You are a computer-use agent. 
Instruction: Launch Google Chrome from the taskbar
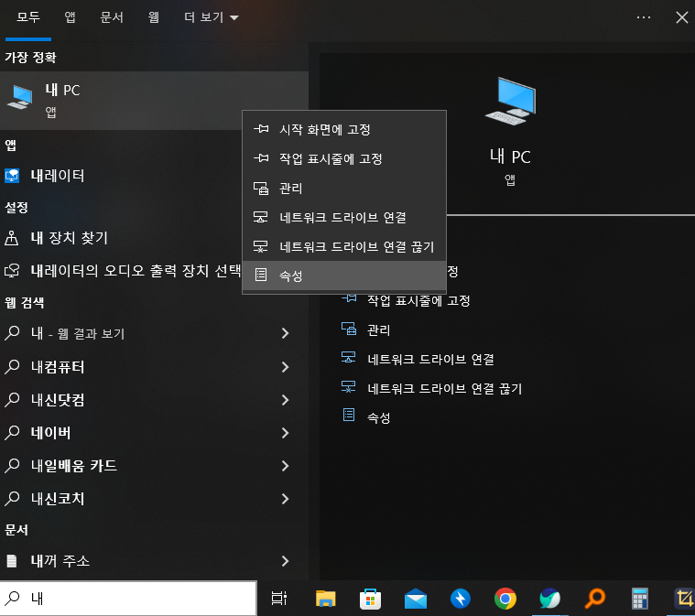click(x=505, y=599)
